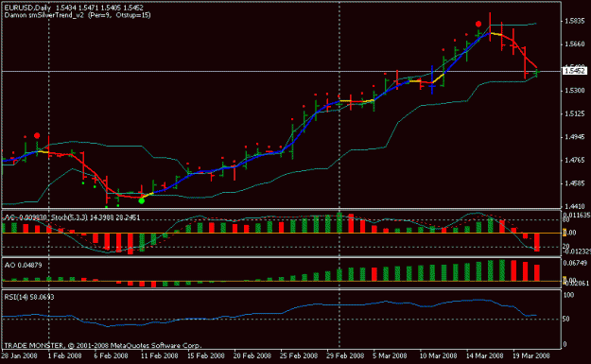
Task: Click the 11 Feb 2008 date label
Action: point(160,355)
